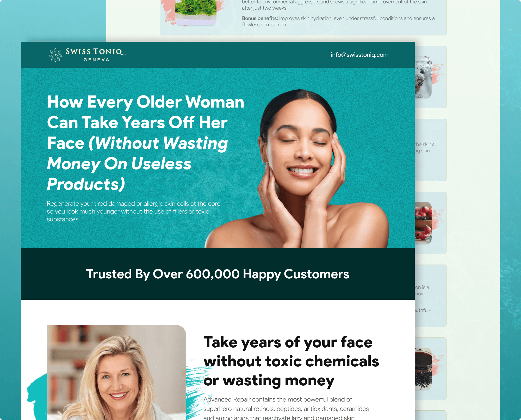Select the 'Without Wasting Money' italic text
521x420 pixels.
point(137,153)
